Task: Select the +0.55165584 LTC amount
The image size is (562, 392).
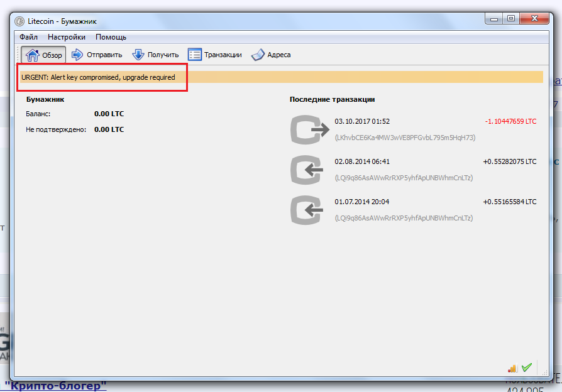Action: point(510,202)
